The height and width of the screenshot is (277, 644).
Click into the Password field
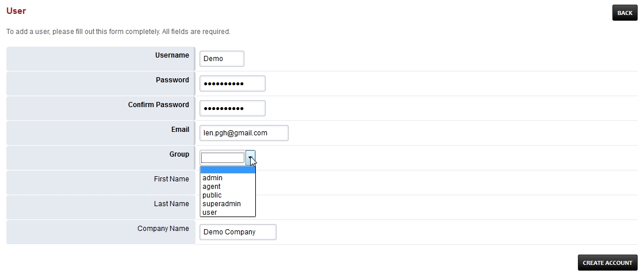(232, 84)
